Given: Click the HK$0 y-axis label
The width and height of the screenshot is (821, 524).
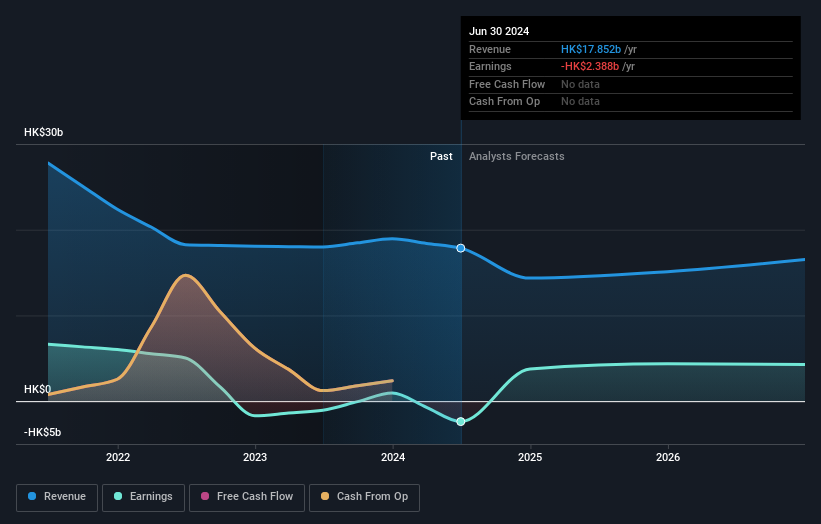Looking at the screenshot, I should point(38,389).
